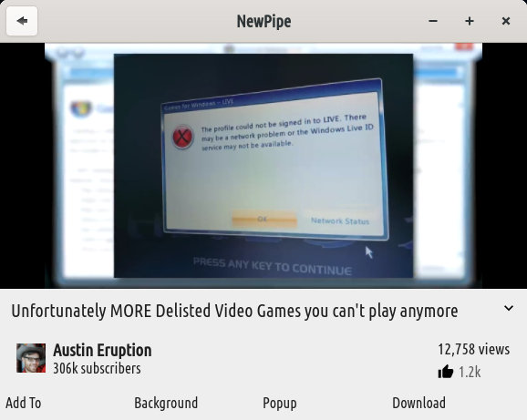Play video in Background
The image size is (527, 420).
coord(166,403)
